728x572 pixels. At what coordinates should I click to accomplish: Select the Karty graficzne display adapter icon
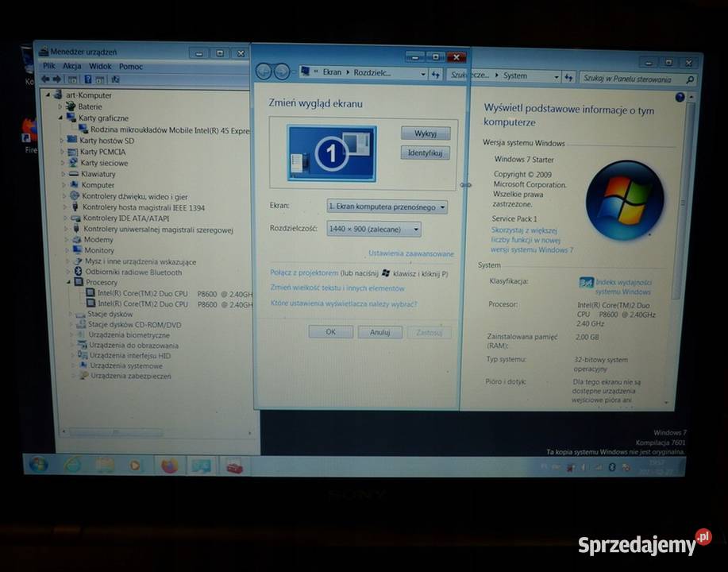[x=71, y=118]
